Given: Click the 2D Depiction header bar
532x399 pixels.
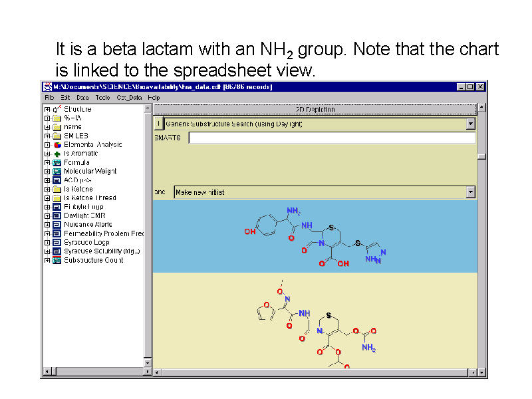Looking at the screenshot, I should (315, 109).
